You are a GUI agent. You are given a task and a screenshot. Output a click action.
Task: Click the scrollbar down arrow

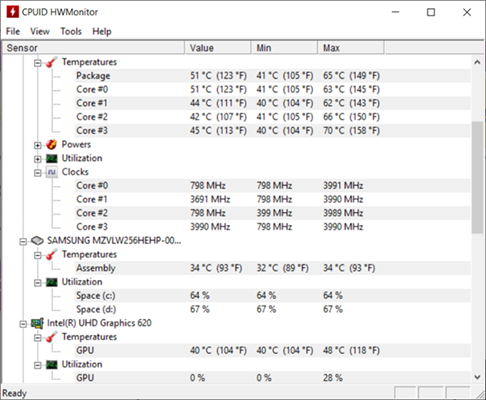[477, 377]
